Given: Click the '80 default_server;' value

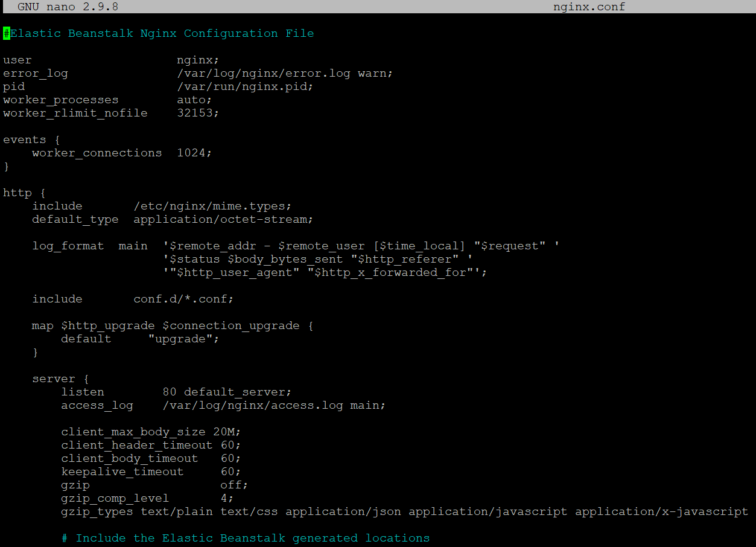Looking at the screenshot, I should pyautogui.click(x=227, y=392).
